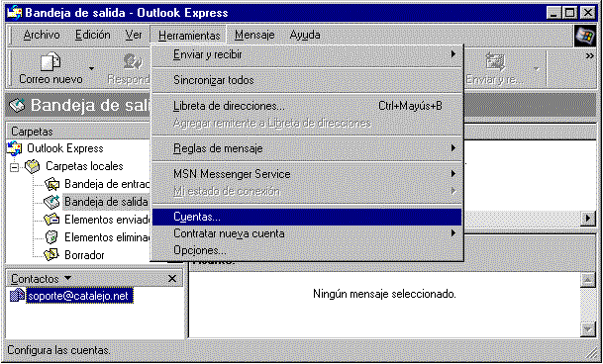Click the 'Ningún mensaje seleccionado.' text

[384, 295]
